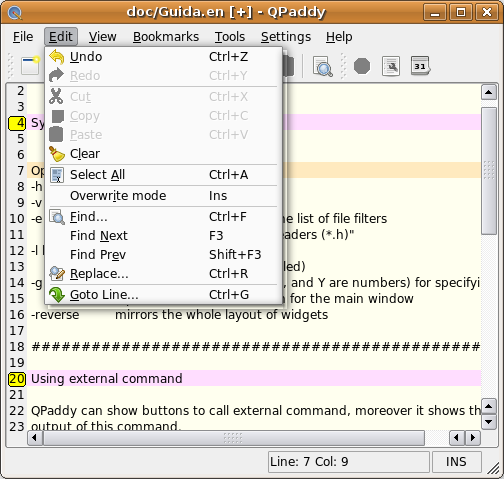Image resolution: width=504 pixels, height=479 pixels.
Task: Click the '-reverse' option text
Action: tap(55, 315)
